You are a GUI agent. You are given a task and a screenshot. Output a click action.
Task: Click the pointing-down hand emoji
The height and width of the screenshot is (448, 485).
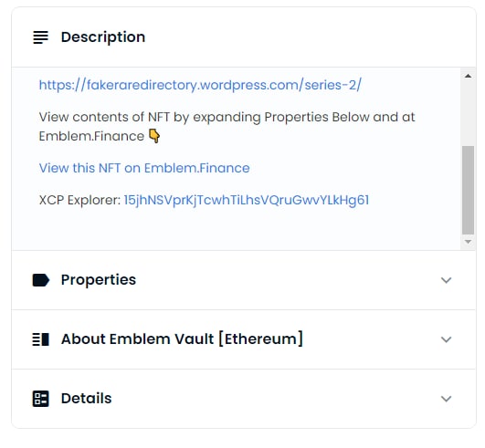154,136
